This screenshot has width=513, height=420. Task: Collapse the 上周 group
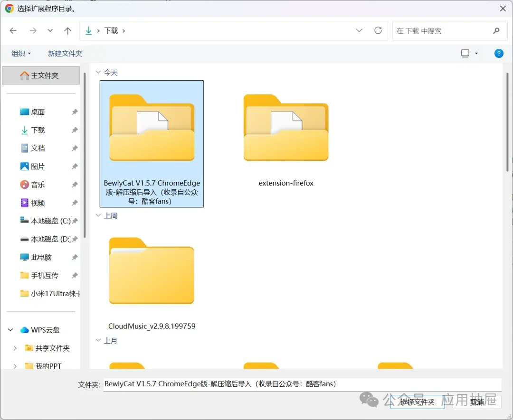pos(98,215)
